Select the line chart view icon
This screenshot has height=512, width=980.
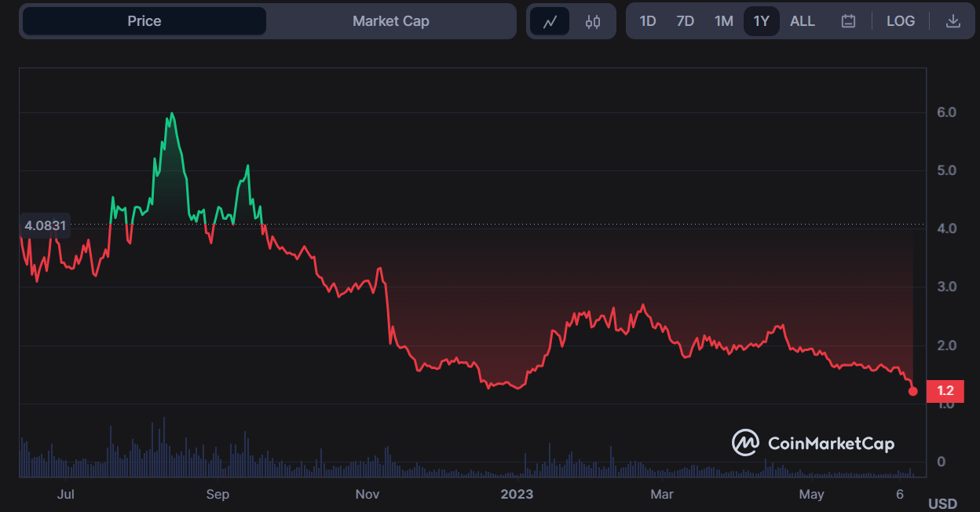click(x=550, y=21)
